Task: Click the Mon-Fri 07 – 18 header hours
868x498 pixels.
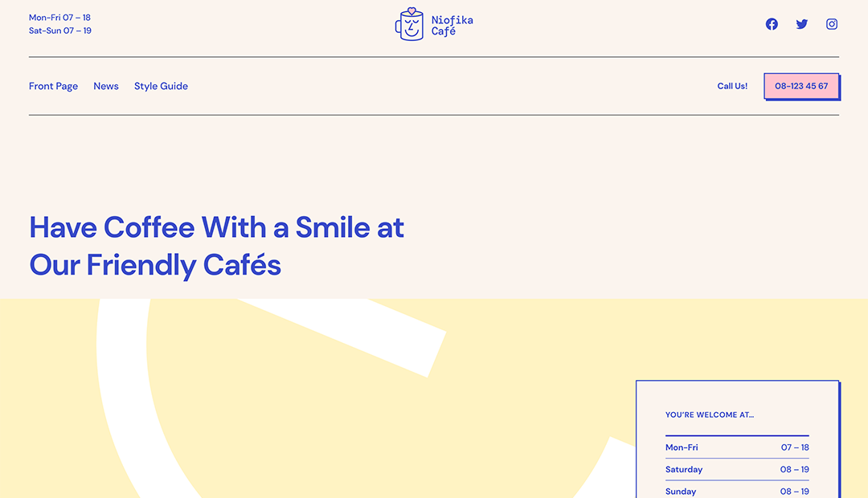Action: pos(59,17)
